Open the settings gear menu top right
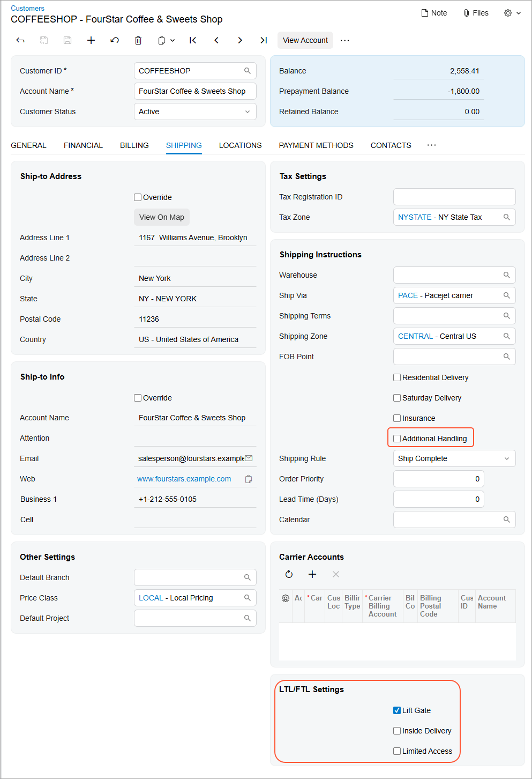The image size is (532, 779). click(512, 13)
